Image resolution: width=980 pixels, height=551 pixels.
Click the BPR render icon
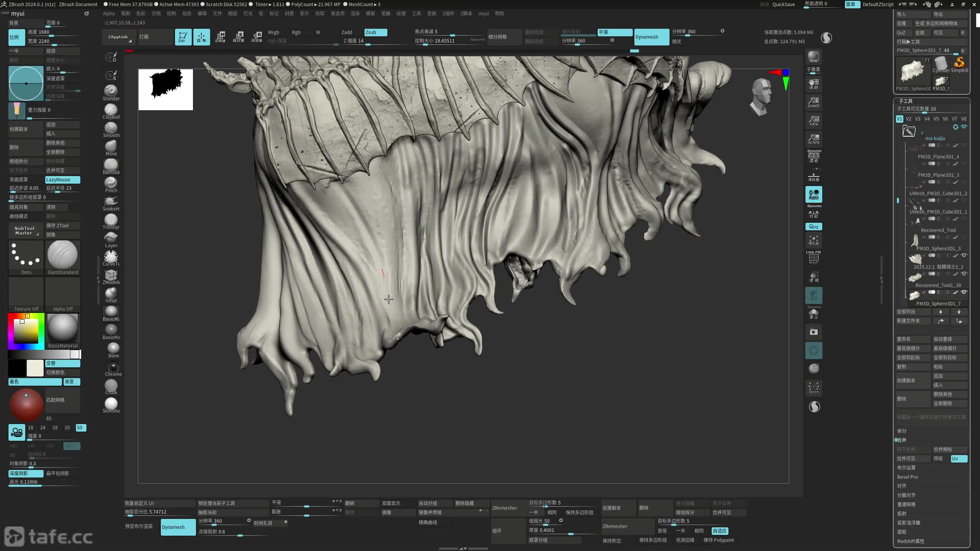point(813,57)
